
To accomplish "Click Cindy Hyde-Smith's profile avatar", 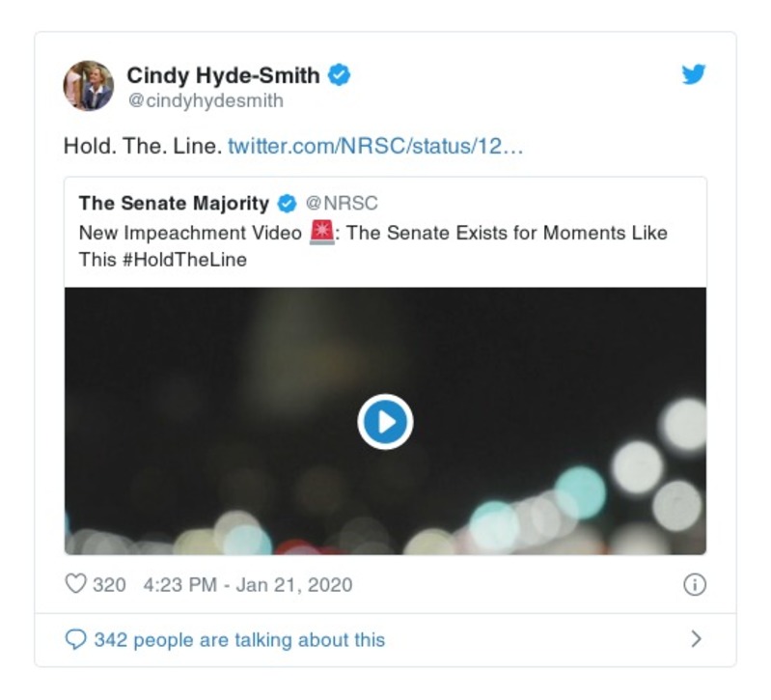I will click(x=89, y=86).
